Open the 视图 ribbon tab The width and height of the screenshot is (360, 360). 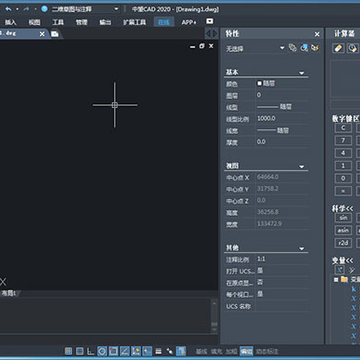coord(34,22)
